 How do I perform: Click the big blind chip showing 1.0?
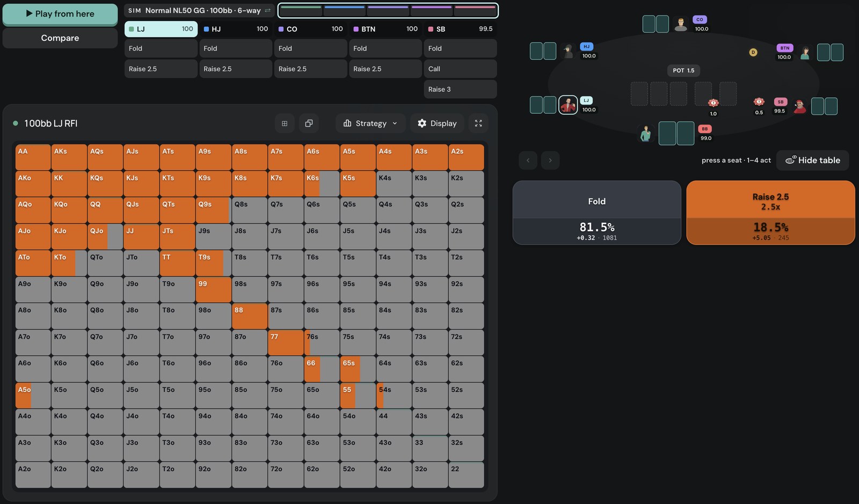tap(714, 103)
